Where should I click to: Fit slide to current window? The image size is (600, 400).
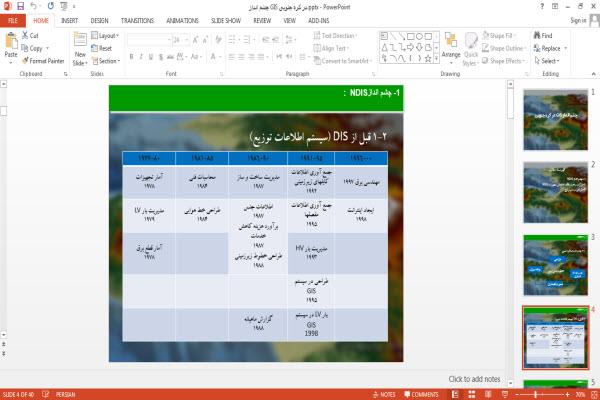pyautogui.click(x=594, y=394)
